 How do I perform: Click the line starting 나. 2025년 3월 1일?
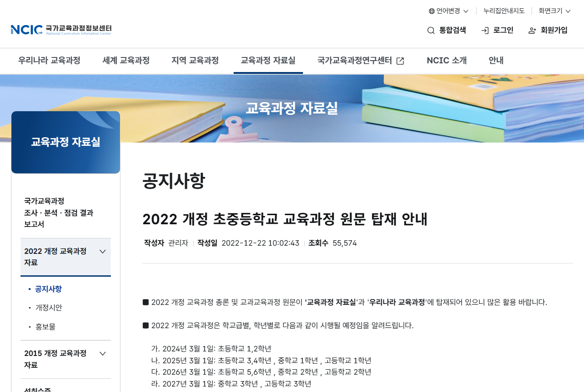[x=261, y=361]
